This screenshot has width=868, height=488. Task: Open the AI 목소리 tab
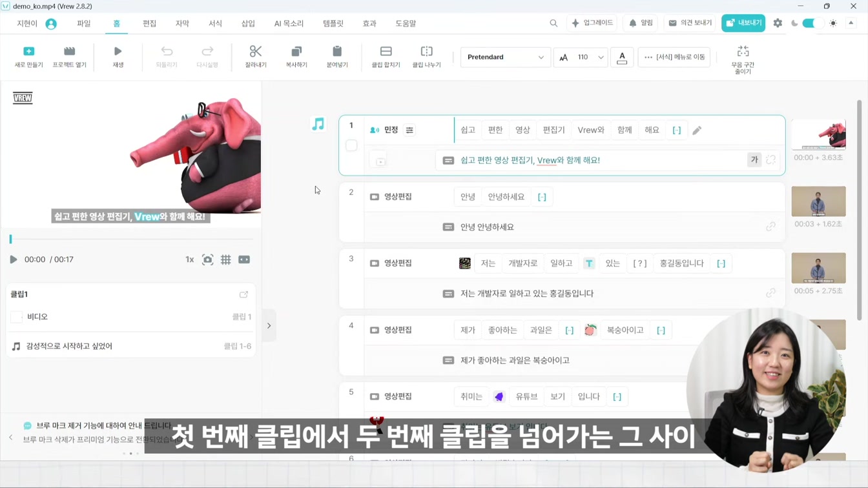289,23
